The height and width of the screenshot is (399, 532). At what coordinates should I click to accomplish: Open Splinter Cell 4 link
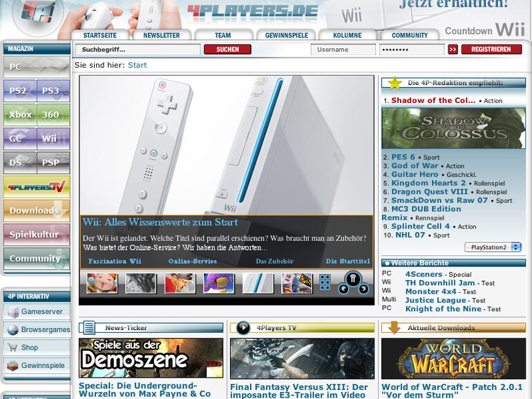coord(420,226)
